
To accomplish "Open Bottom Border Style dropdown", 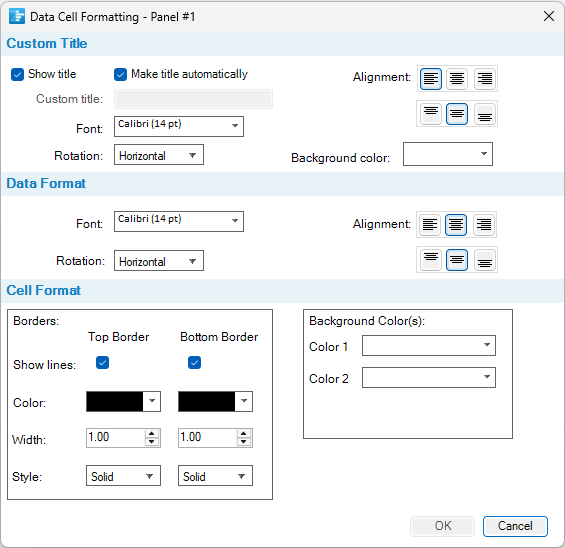I will click(215, 476).
